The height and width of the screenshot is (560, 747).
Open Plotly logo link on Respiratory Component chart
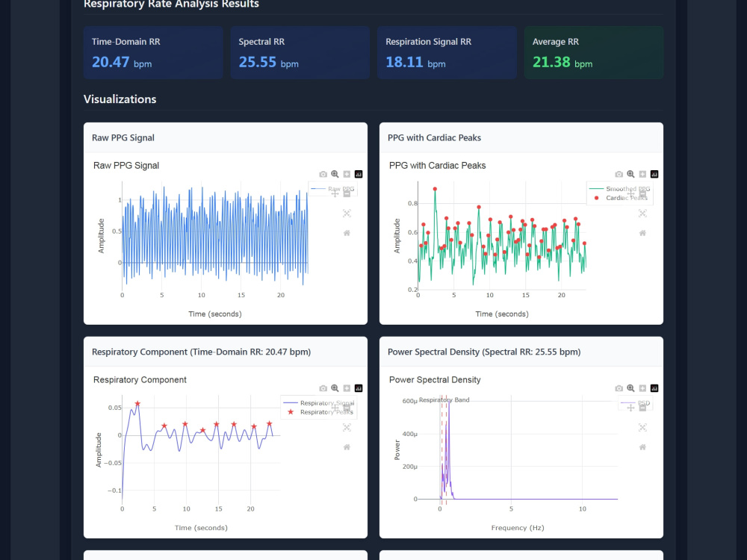pyautogui.click(x=359, y=388)
